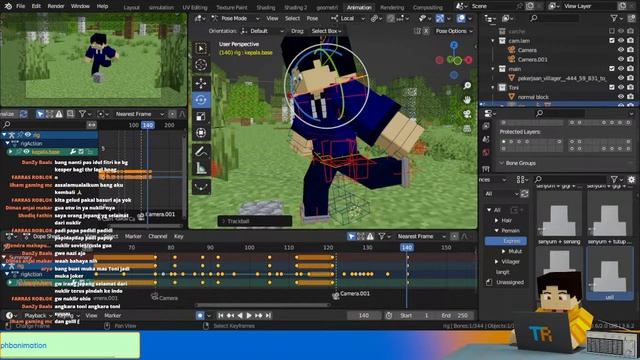This screenshot has width=640, height=360.
Task: Open the Drag Select Box dropdown
Action: point(326,31)
